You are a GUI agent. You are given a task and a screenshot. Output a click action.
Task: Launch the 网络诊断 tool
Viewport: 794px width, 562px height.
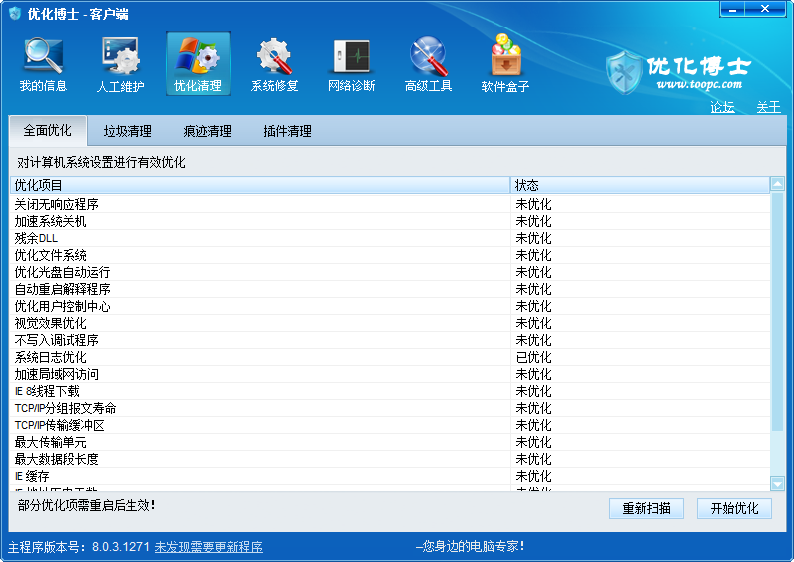[352, 64]
